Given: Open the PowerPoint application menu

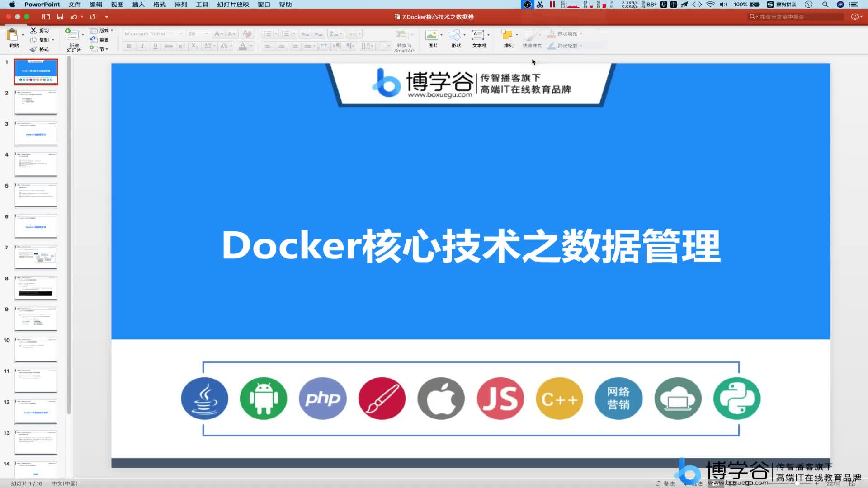Looking at the screenshot, I should point(42,5).
